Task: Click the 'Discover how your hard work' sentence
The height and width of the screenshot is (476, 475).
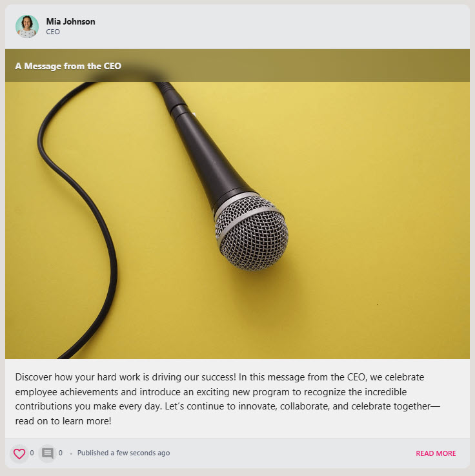Action: [x=126, y=377]
